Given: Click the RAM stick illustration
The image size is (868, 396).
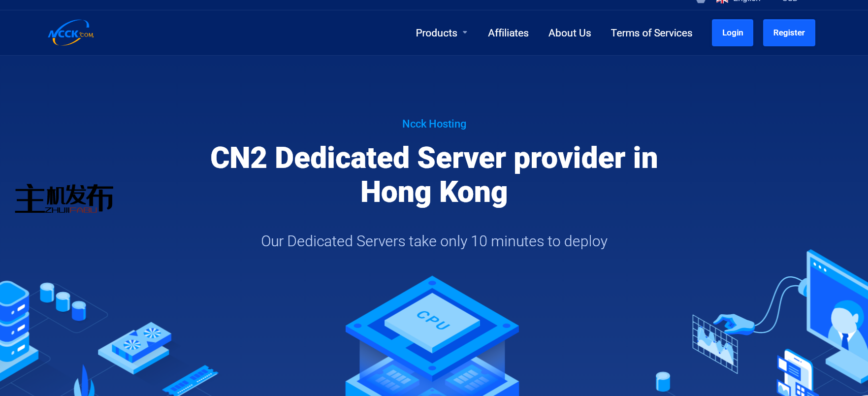Looking at the screenshot, I should click(x=190, y=380).
